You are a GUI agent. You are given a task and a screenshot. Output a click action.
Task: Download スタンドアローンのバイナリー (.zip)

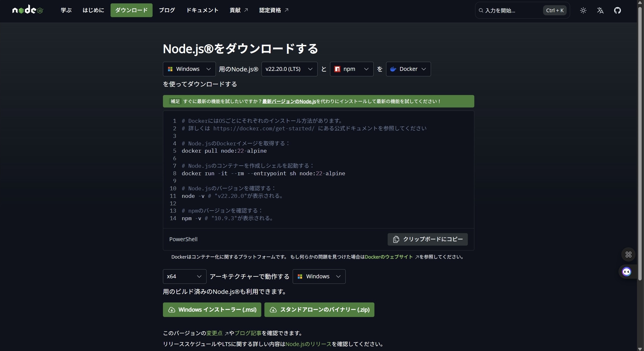319,310
